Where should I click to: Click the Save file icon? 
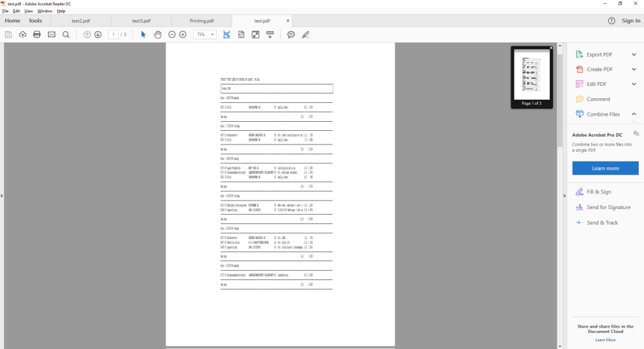click(8, 35)
